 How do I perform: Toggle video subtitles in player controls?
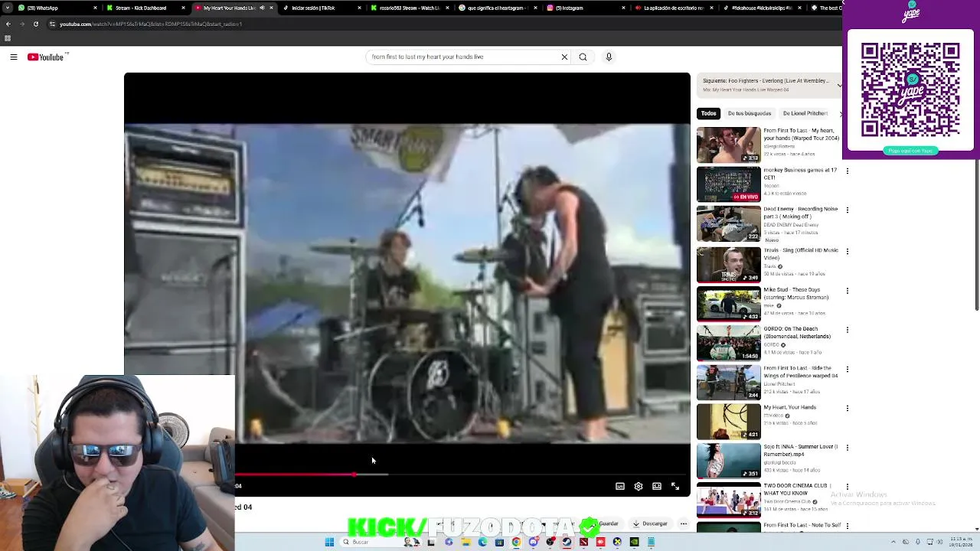coord(620,486)
